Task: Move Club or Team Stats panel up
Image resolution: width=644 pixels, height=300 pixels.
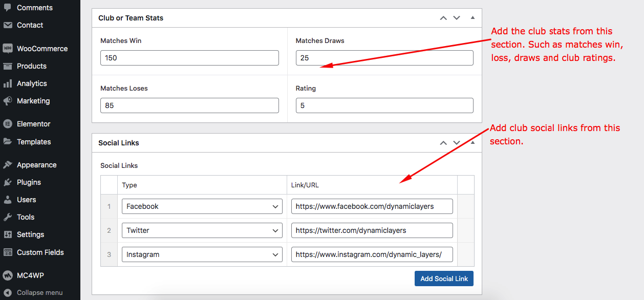Action: click(443, 18)
